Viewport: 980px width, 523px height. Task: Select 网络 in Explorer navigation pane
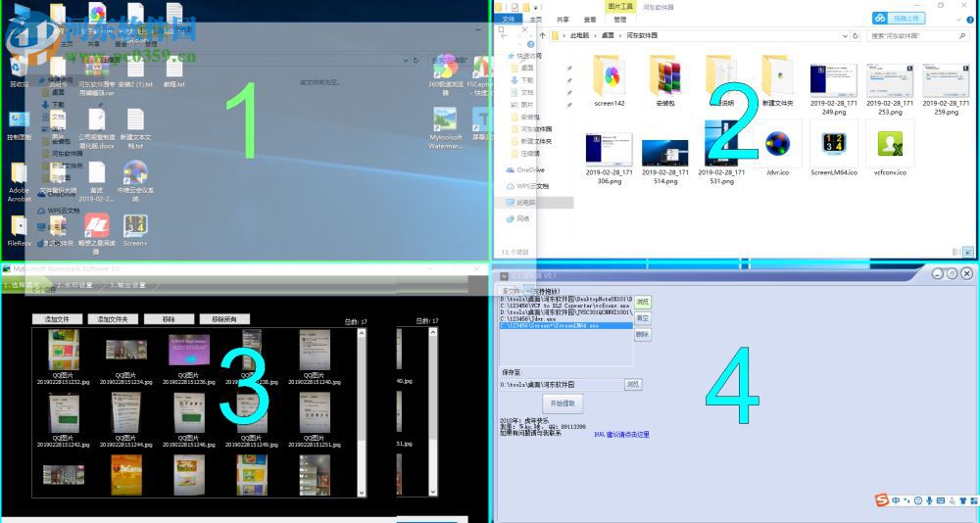(523, 218)
